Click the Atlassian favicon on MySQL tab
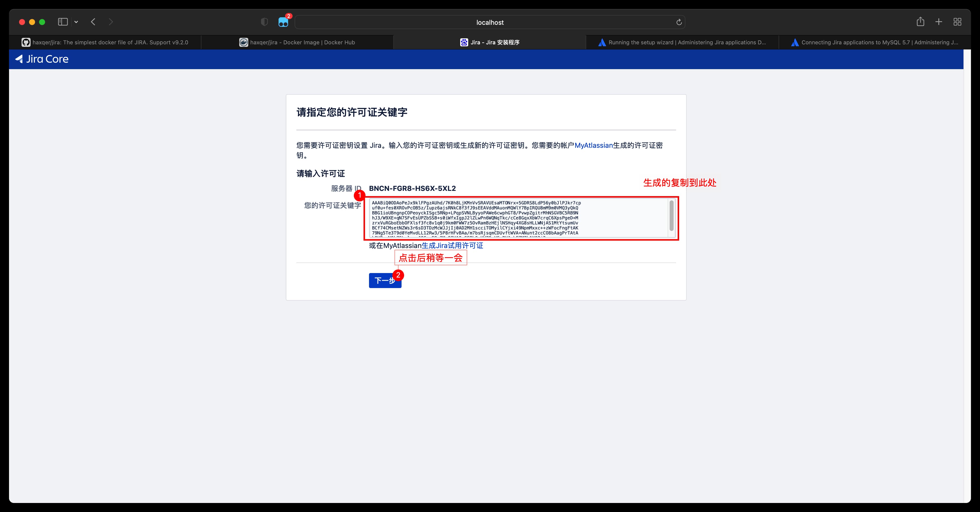The image size is (980, 512). [795, 42]
